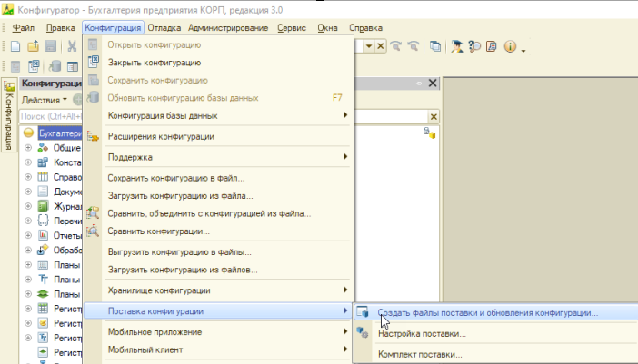The image size is (638, 364).
Task: Open the Файл menu
Action: pos(24,28)
